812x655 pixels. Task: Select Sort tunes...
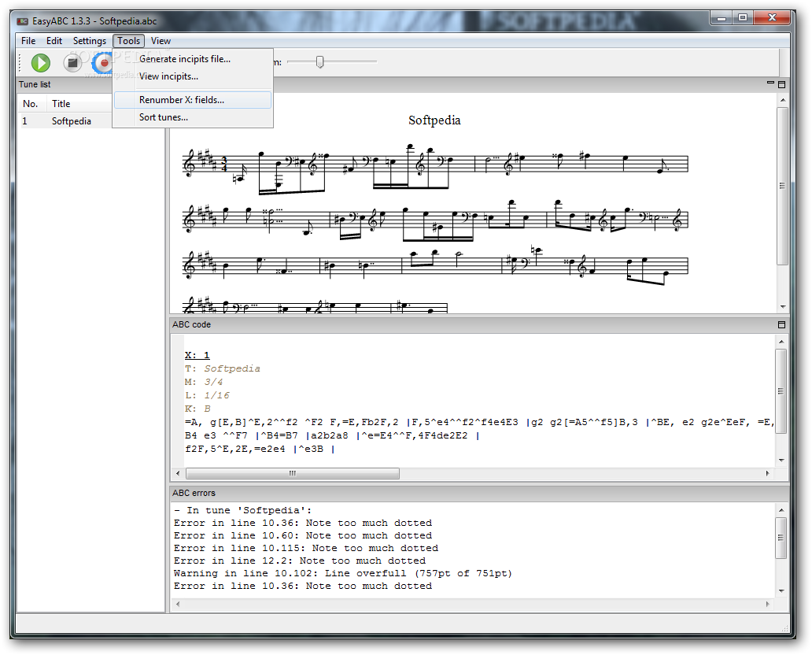pos(192,117)
